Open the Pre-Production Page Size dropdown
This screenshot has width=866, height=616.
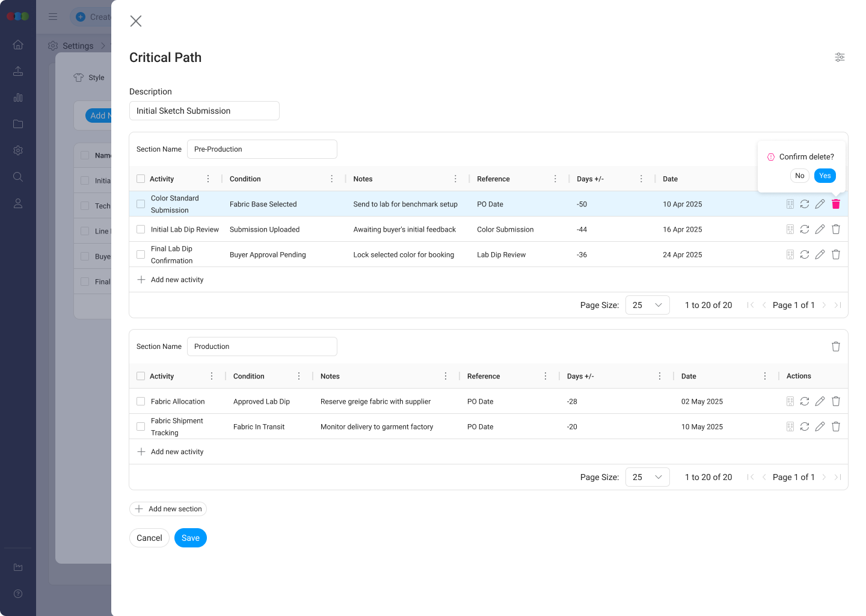tap(647, 305)
